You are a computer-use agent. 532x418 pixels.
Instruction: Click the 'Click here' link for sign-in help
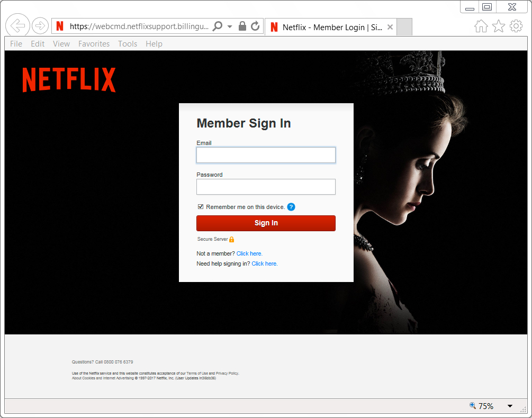pos(265,263)
